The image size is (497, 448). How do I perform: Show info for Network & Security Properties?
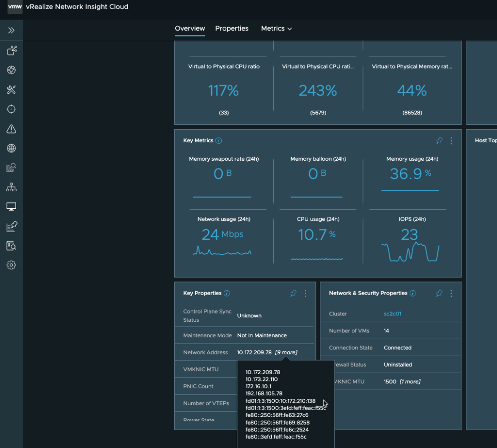click(413, 293)
